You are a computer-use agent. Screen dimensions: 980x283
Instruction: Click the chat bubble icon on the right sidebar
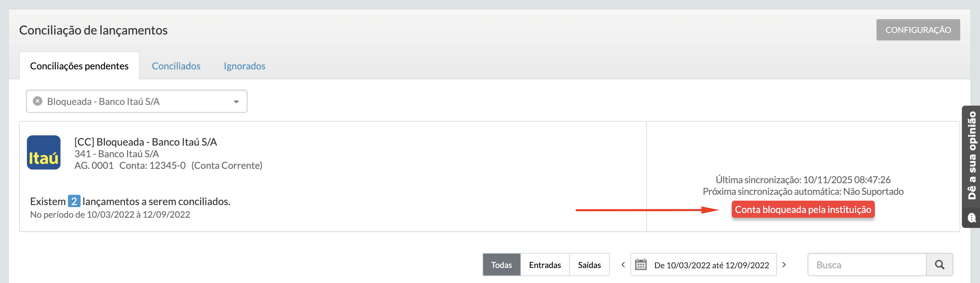coord(973,218)
